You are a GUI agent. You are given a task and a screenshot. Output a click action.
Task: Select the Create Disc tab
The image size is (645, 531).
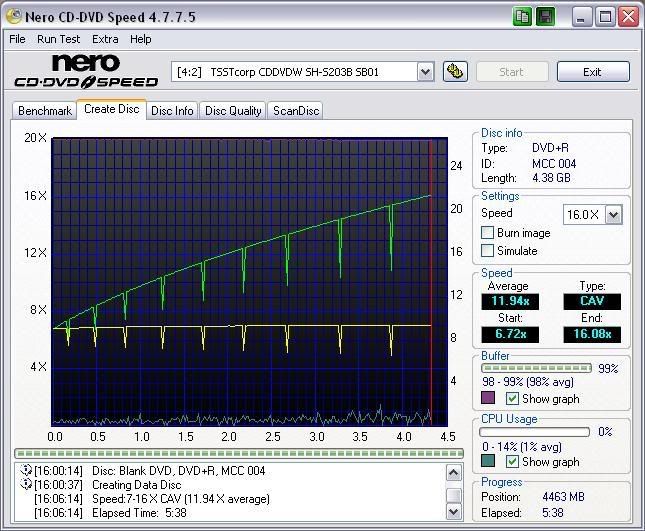tap(111, 109)
